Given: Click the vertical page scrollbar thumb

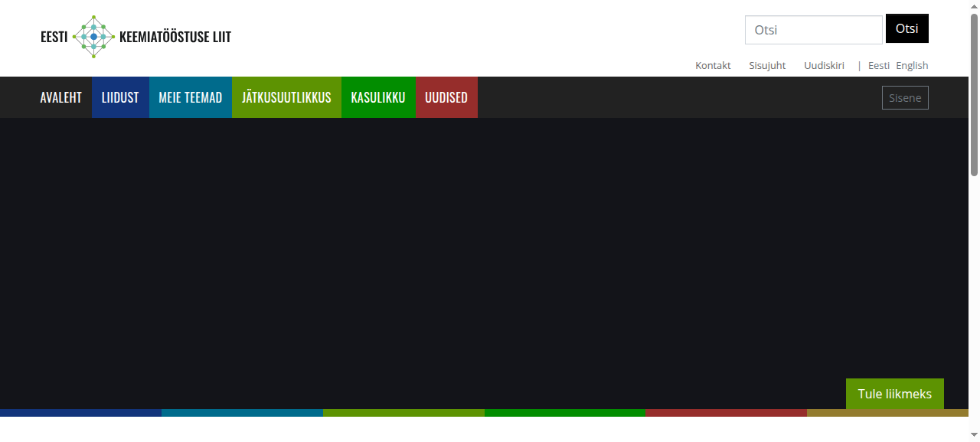Looking at the screenshot, I should coord(974,95).
